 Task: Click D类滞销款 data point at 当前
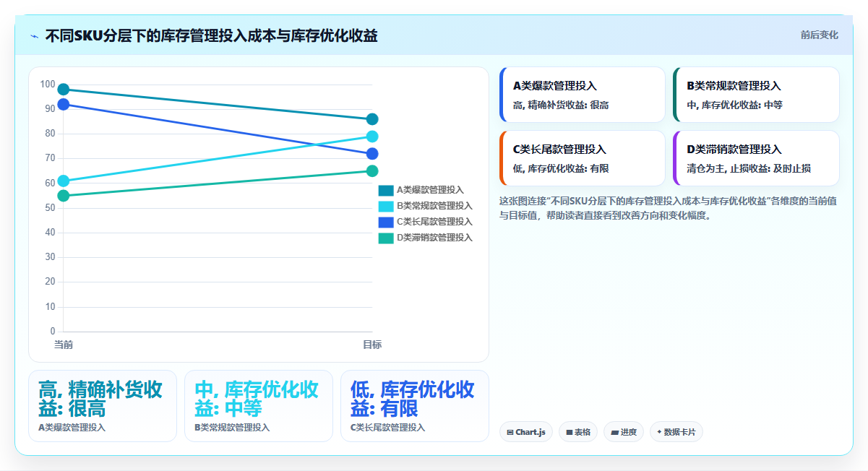point(63,196)
